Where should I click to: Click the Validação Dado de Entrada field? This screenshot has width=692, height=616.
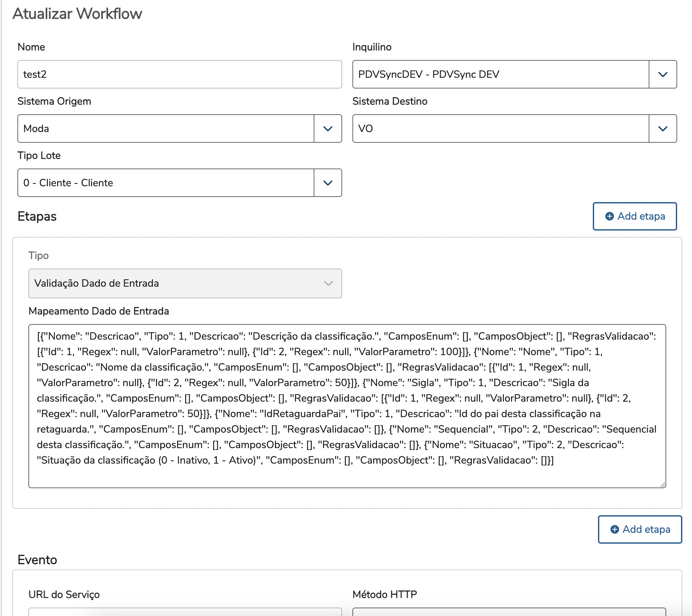coord(176,283)
